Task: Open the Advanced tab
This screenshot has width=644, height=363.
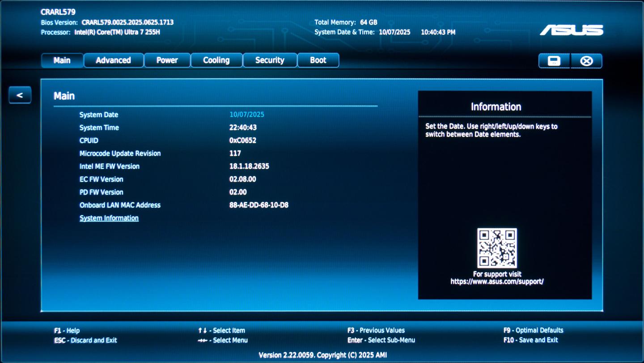Action: (114, 60)
